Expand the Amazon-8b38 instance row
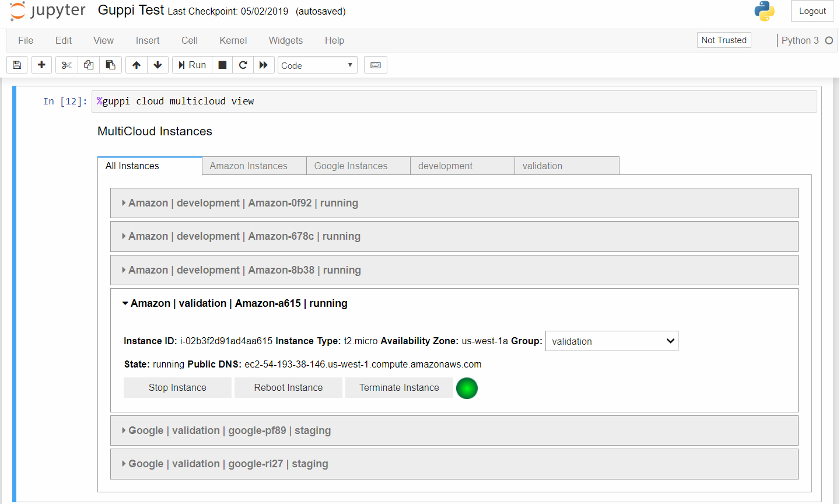 point(454,270)
